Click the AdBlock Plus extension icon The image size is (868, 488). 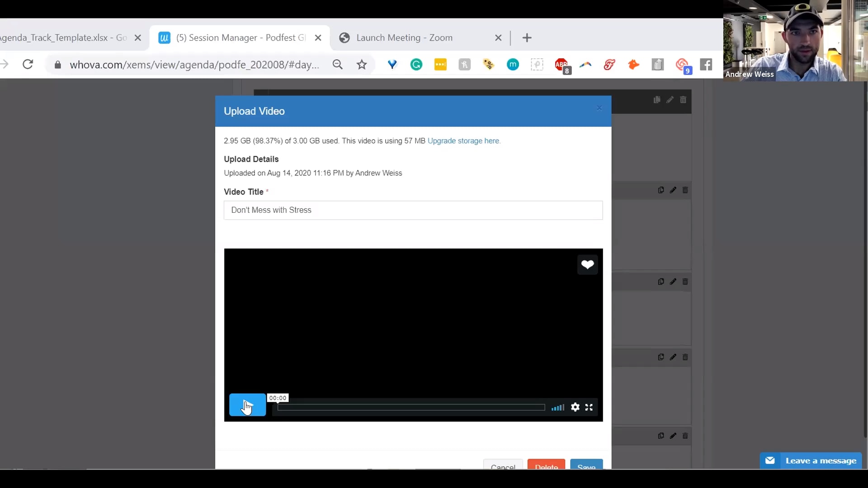pos(561,65)
